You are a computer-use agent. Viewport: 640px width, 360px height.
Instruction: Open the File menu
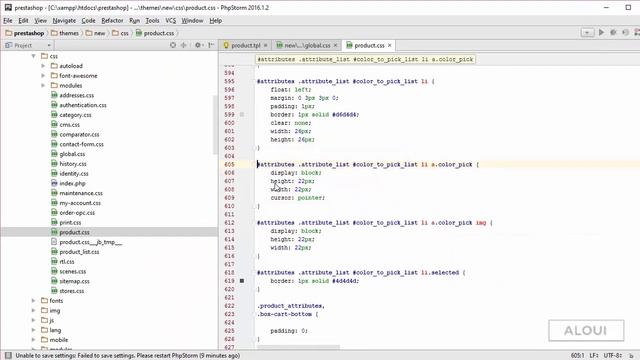(x=8, y=20)
